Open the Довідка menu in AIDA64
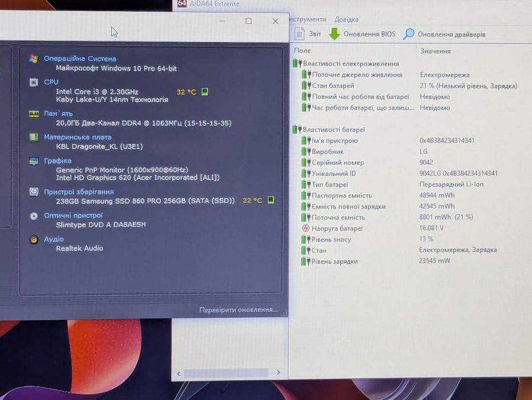532x400 pixels. (x=346, y=19)
